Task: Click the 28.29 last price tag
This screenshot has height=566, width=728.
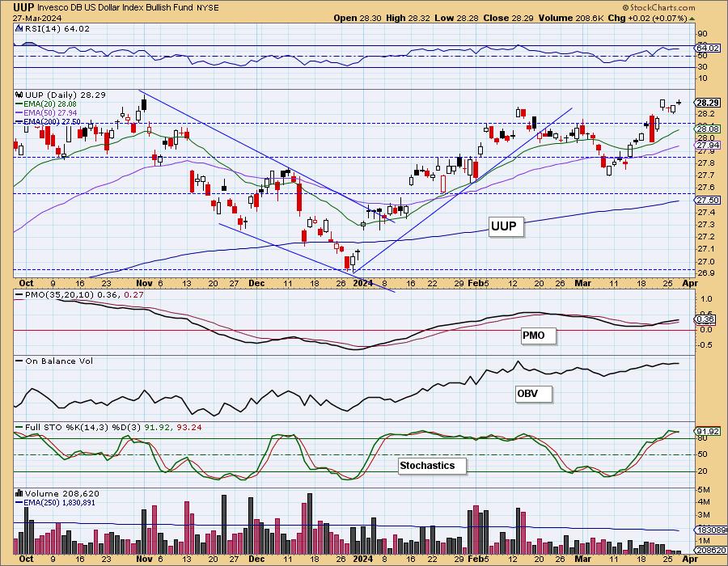Action: coord(708,103)
